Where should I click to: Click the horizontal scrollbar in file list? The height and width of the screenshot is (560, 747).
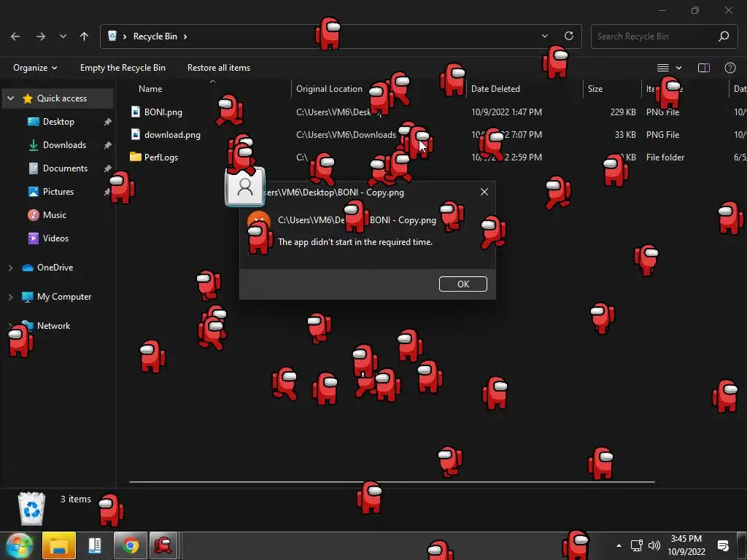pos(392,482)
